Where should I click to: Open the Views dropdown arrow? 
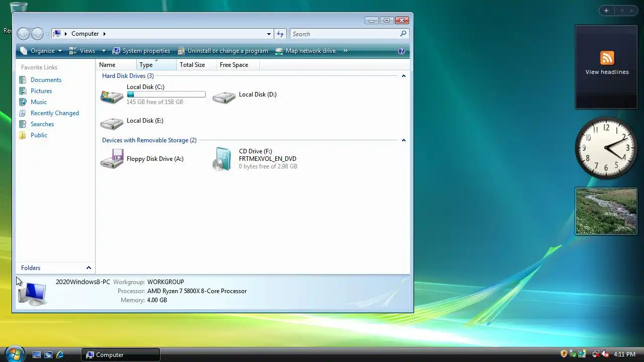coord(104,51)
